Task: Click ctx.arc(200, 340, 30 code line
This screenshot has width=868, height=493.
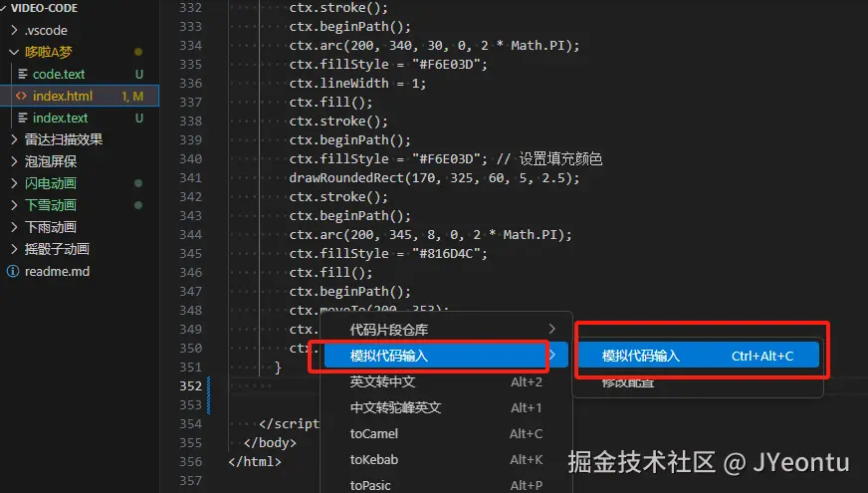Action: coord(434,46)
